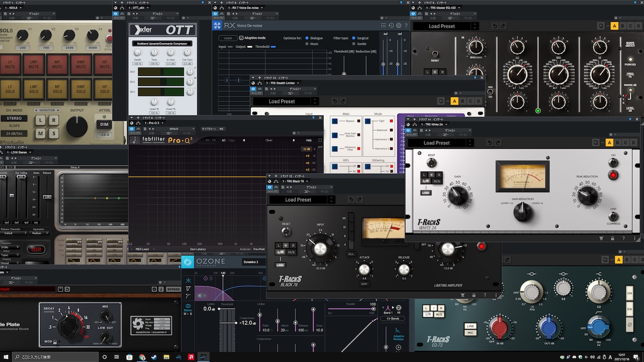Open Load Preset dropdown in Master EQ-432

coord(446,26)
